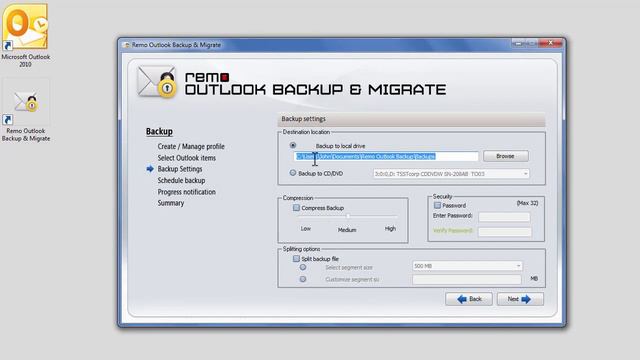The width and height of the screenshot is (640, 360).
Task: Go to the Summary step
Action: point(171,203)
